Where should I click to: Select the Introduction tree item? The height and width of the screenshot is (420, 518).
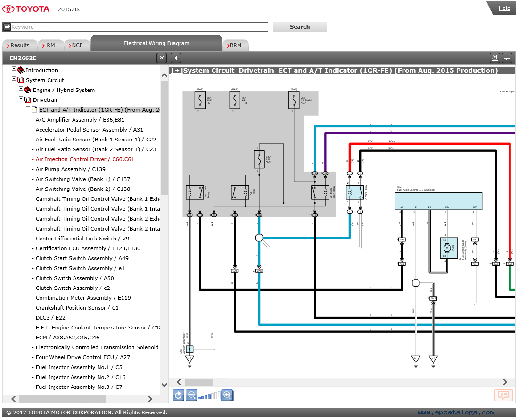coord(41,70)
